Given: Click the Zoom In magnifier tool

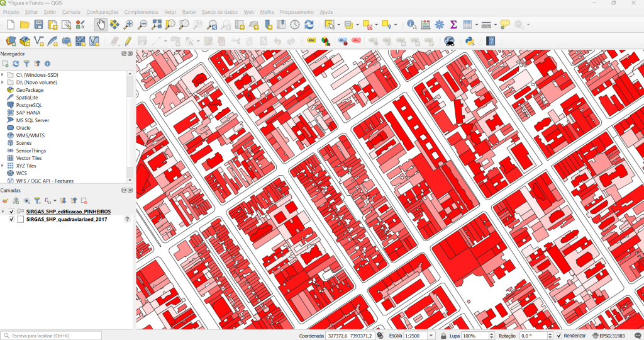Looking at the screenshot, I should coord(128,25).
